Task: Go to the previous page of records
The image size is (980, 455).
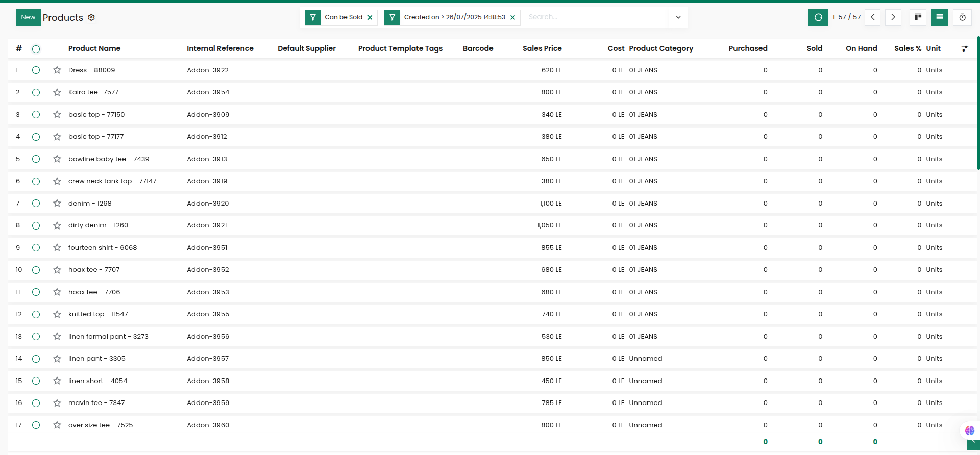Action: point(873,17)
